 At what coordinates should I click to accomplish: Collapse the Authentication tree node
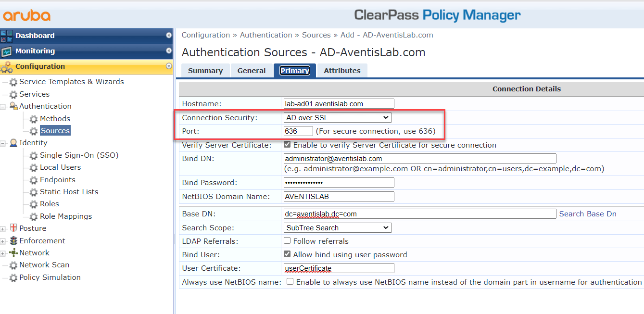3,107
